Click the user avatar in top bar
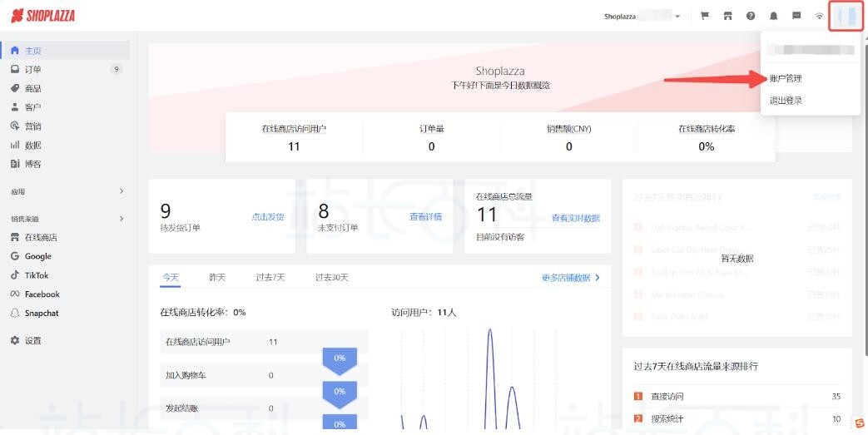The width and height of the screenshot is (868, 435). (x=846, y=16)
